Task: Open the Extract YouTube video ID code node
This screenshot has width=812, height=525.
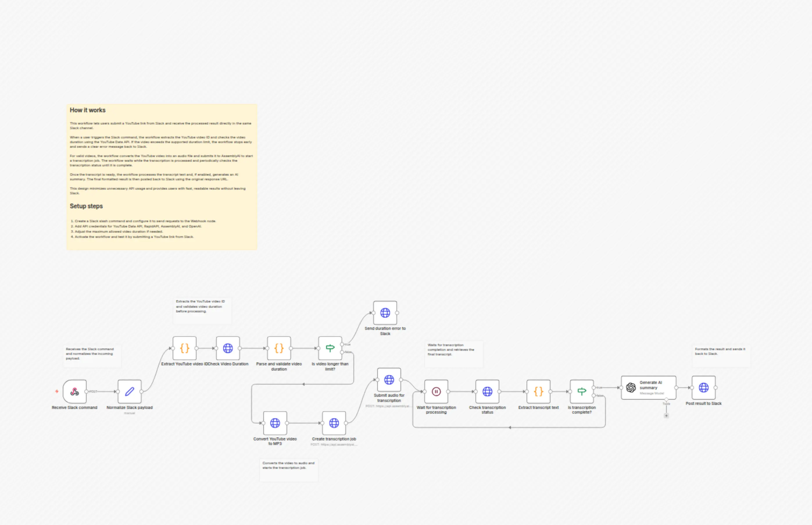Action: pos(184,348)
